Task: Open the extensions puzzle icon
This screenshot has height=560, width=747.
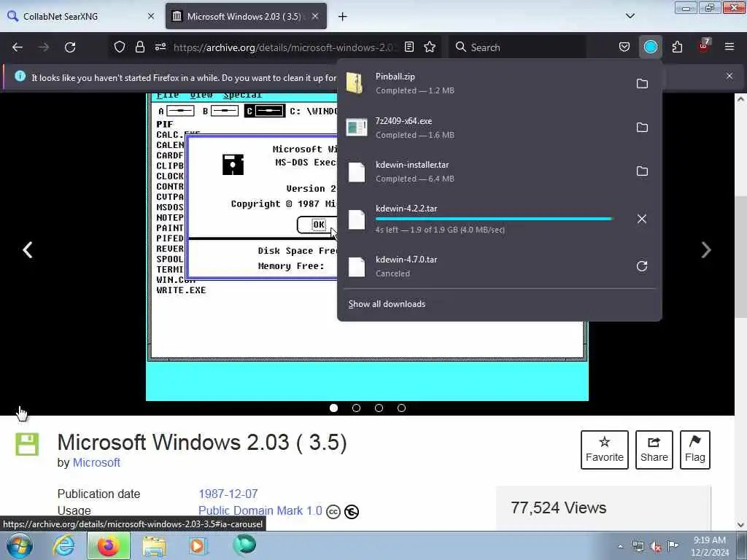Action: coord(677,47)
